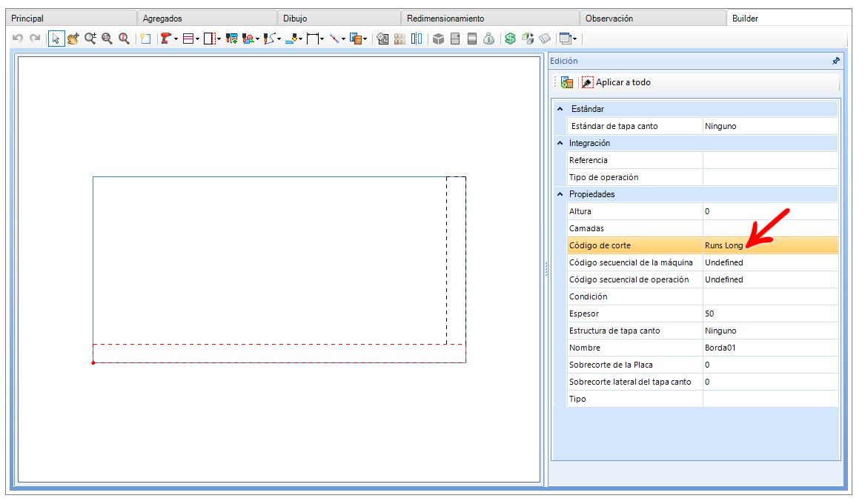865x504 pixels.
Task: Click the dimension measurement tool icon
Action: [x=313, y=38]
